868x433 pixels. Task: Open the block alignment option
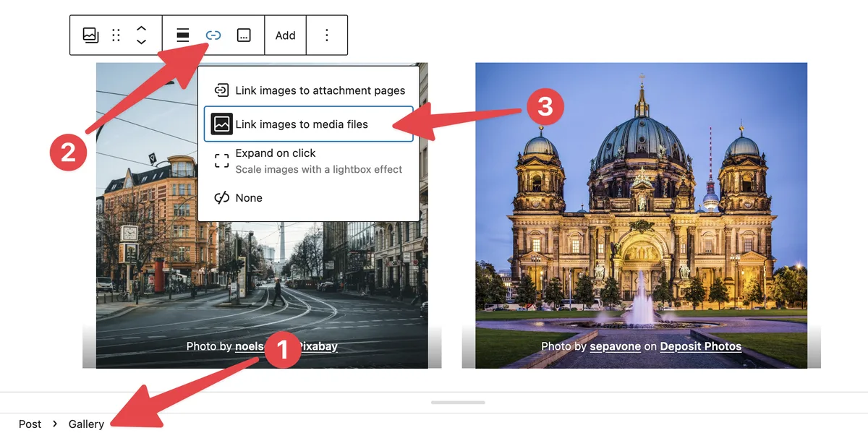(183, 35)
